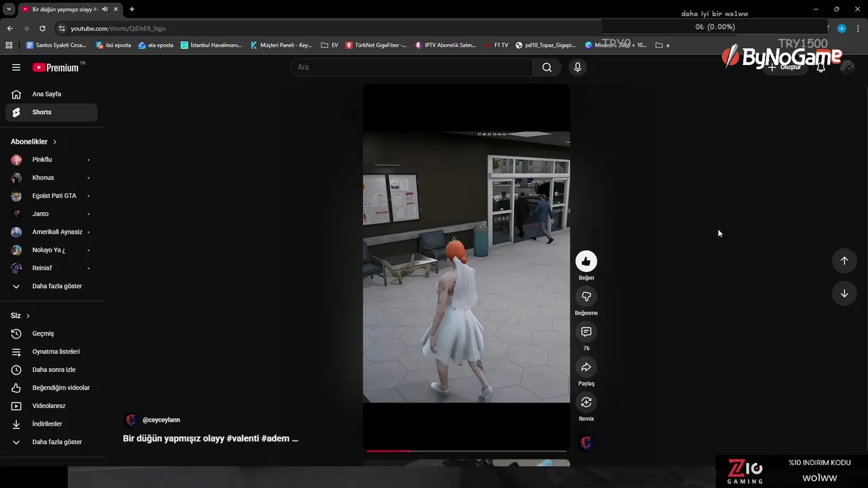Viewport: 868px width, 488px height.
Task: Open Ana Sayfa in sidebar
Action: [52, 94]
